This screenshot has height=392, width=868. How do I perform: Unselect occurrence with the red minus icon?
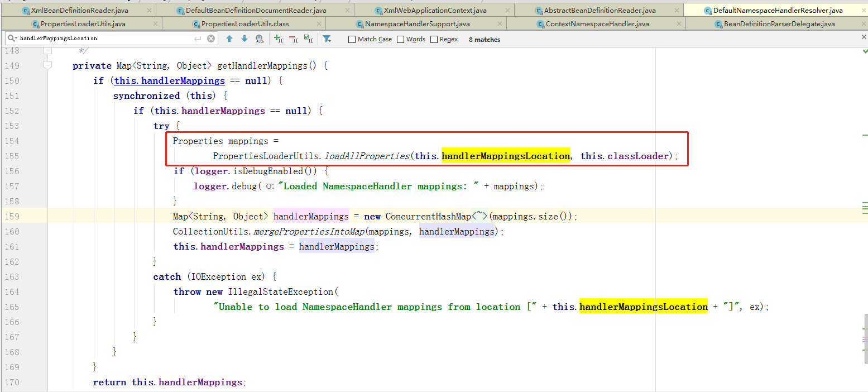293,39
